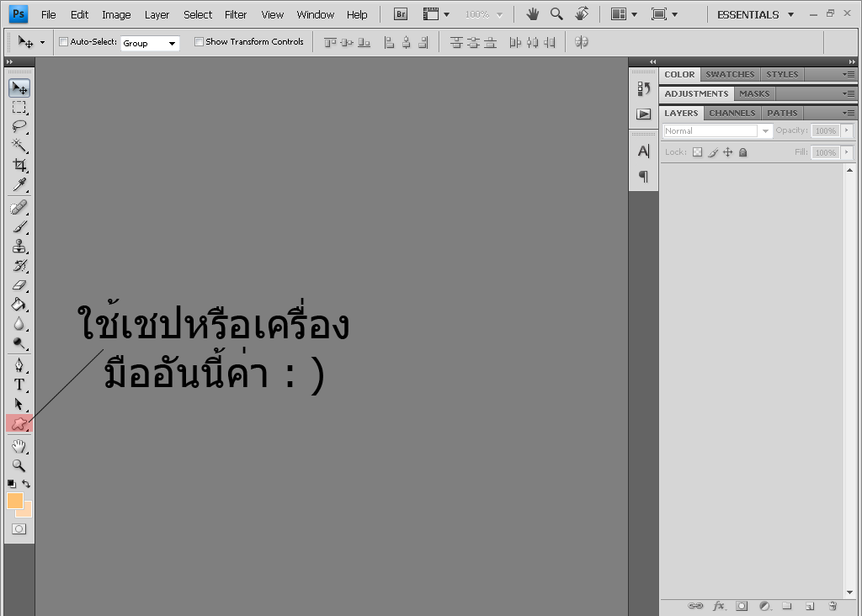This screenshot has width=862, height=616.
Task: Swap foreground and background colors arrow
Action: (26, 484)
